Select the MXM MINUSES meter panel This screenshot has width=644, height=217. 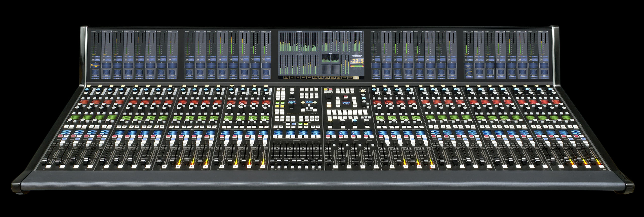(299, 64)
